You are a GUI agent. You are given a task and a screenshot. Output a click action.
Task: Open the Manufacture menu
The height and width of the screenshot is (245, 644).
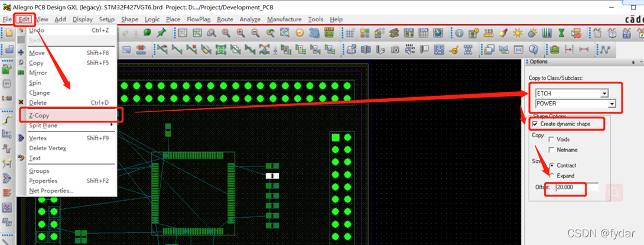[284, 20]
